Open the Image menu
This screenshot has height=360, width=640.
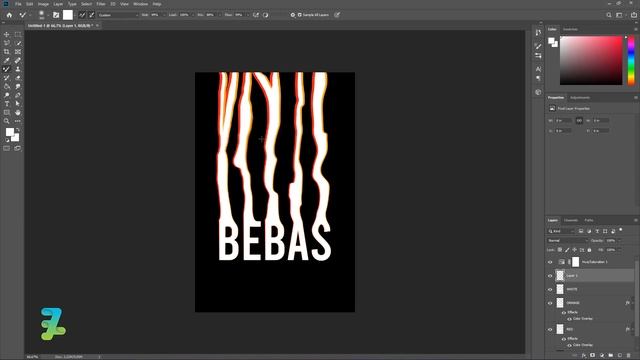43,4
